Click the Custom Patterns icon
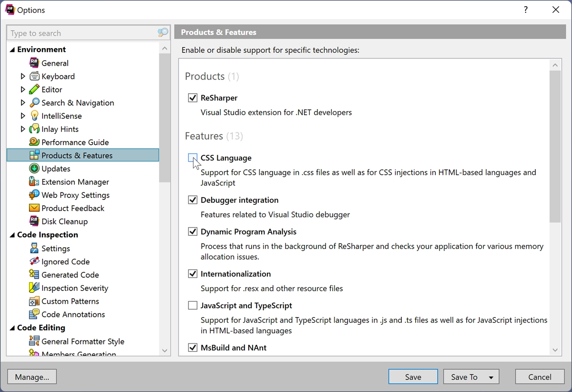Image resolution: width=572 pixels, height=392 pixels. pos(34,301)
